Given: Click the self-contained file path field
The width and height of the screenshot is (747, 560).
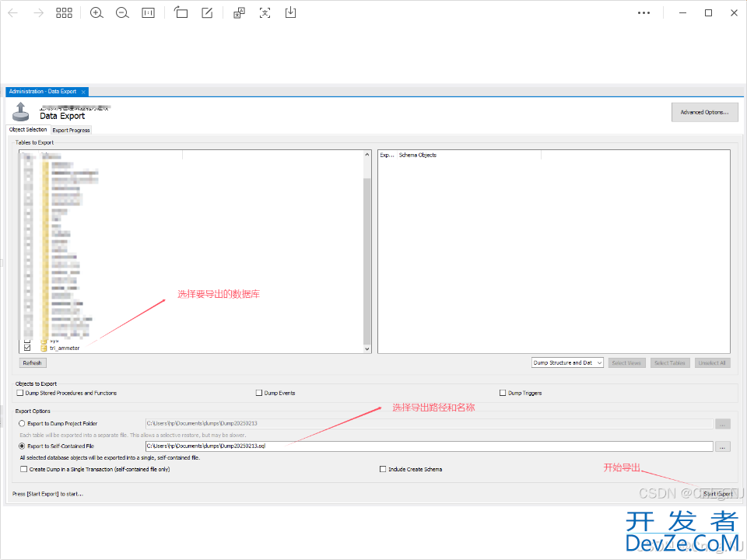Looking at the screenshot, I should (429, 446).
